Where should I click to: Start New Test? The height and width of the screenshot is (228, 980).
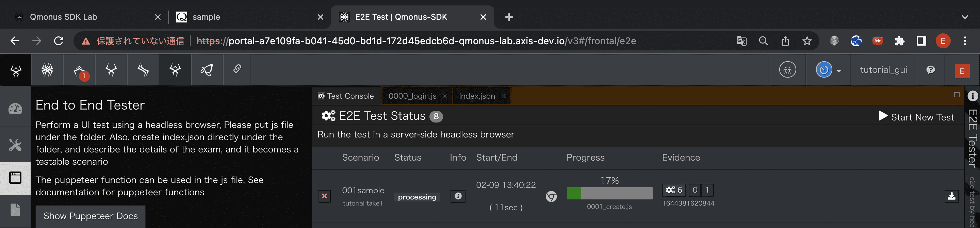(916, 117)
